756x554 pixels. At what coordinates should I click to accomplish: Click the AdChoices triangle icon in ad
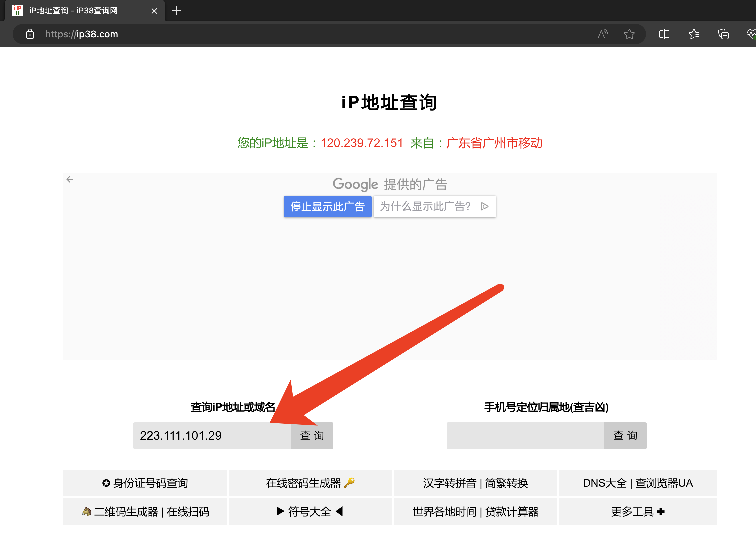pyautogui.click(x=484, y=206)
